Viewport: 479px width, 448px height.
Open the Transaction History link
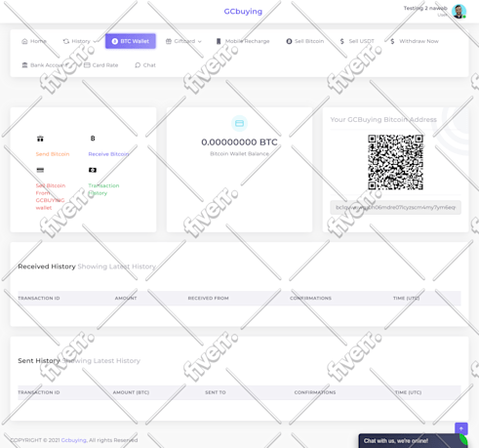coord(103,189)
